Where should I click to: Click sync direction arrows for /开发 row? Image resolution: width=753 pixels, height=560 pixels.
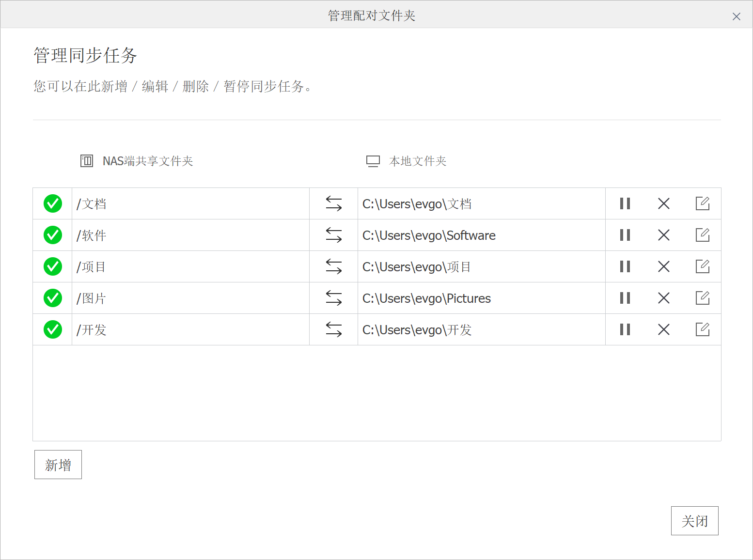pyautogui.click(x=334, y=329)
